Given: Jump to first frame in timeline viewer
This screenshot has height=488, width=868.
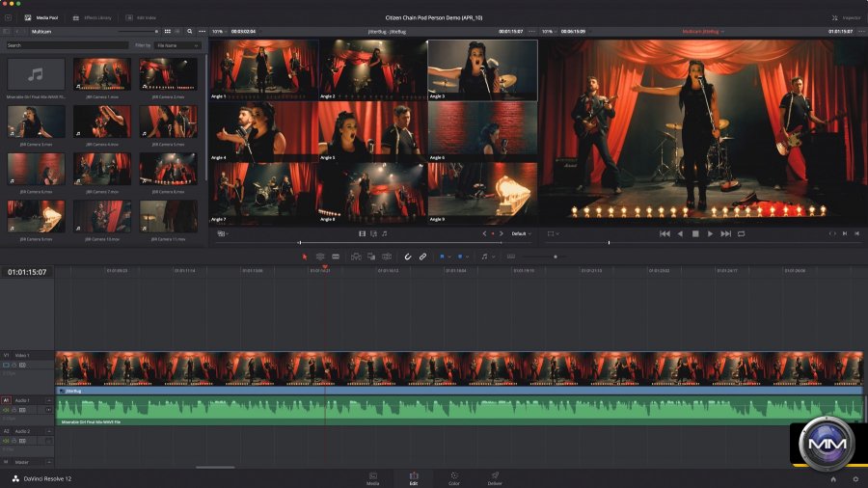Looking at the screenshot, I should click(x=665, y=234).
